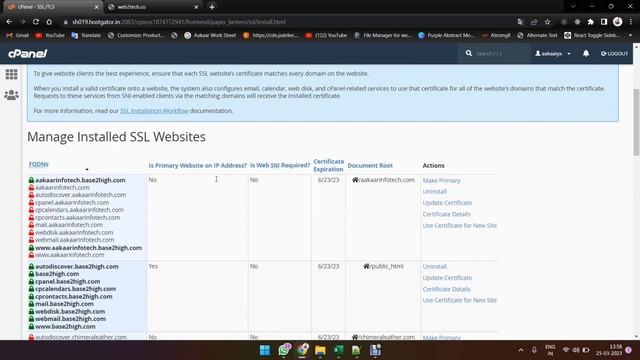The height and width of the screenshot is (360, 640).
Task: Switch to the web2tech.co tab
Action: 153,7
